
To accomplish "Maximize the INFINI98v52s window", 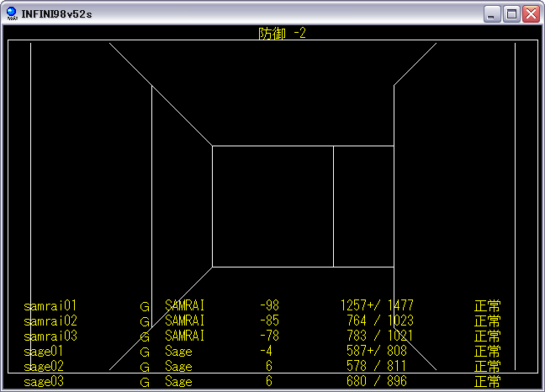I will 511,14.
